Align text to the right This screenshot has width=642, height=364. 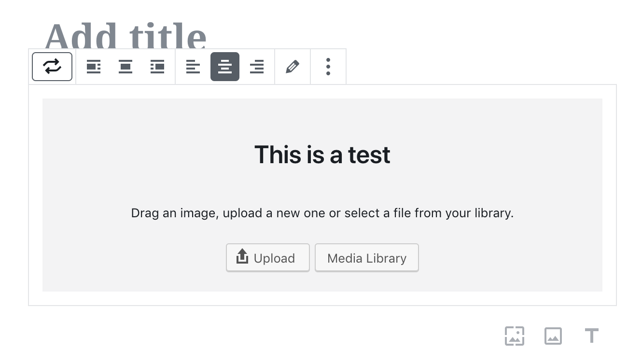(257, 67)
